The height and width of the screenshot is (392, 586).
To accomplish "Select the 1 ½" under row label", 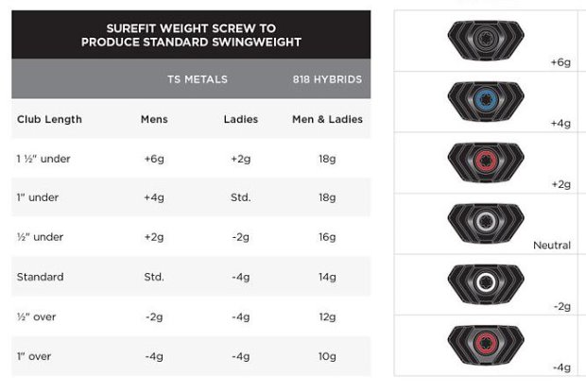I will [x=43, y=159].
